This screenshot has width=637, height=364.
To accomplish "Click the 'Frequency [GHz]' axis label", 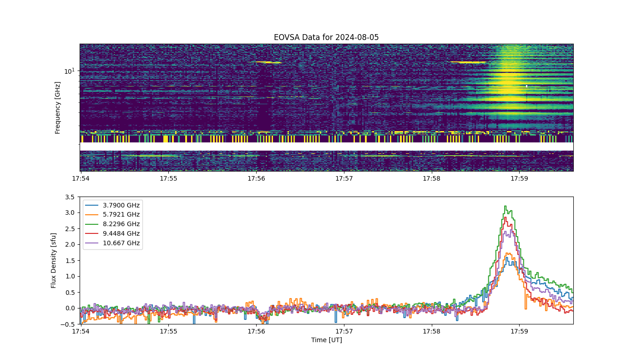I will tap(58, 108).
